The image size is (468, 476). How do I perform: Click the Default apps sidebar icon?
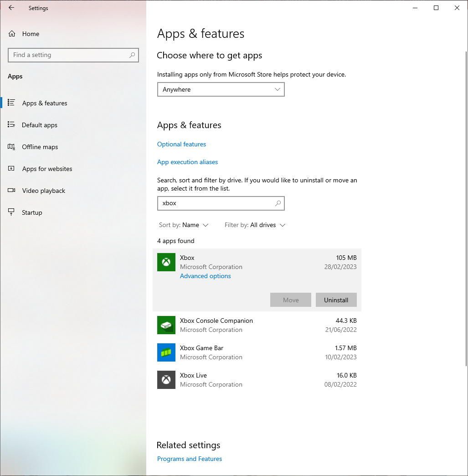click(11, 124)
